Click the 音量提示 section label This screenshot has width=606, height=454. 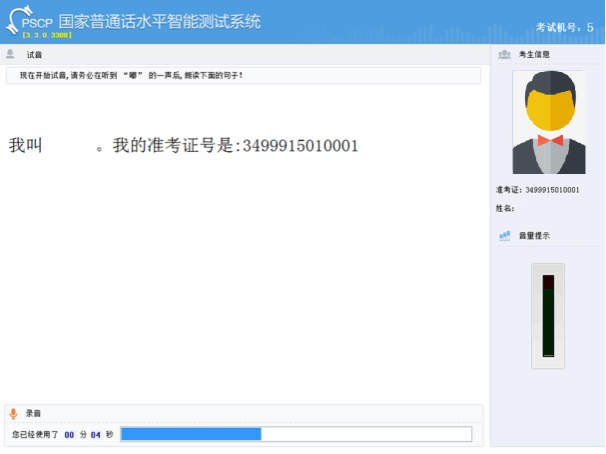[534, 236]
